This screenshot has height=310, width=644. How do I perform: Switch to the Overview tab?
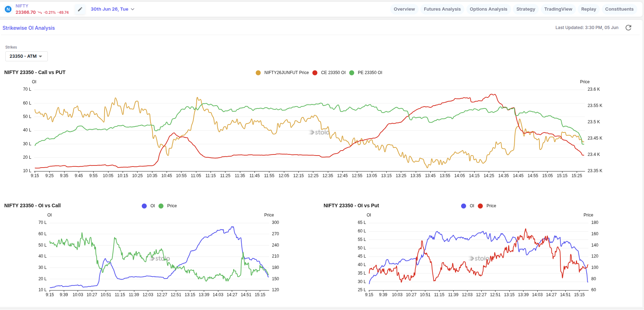(x=404, y=9)
